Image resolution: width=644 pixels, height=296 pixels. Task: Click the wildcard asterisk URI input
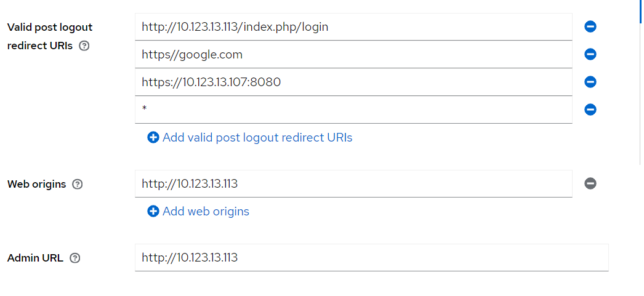point(353,110)
